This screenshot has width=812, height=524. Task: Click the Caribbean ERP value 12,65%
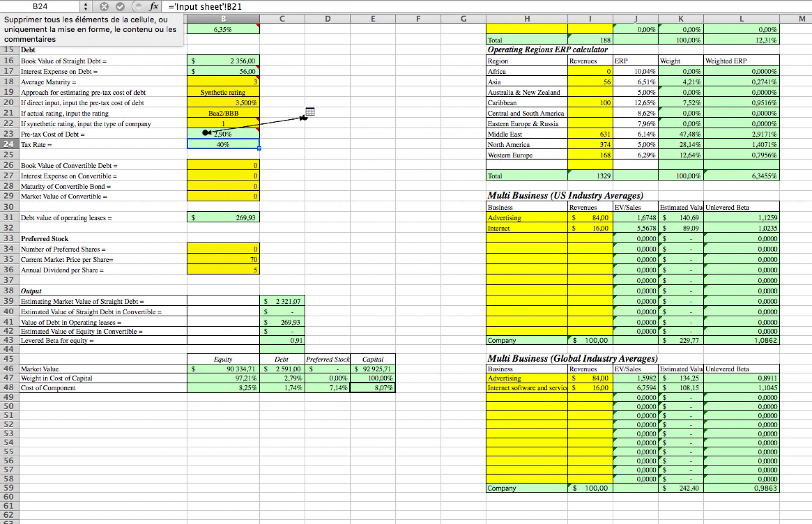[x=636, y=102]
